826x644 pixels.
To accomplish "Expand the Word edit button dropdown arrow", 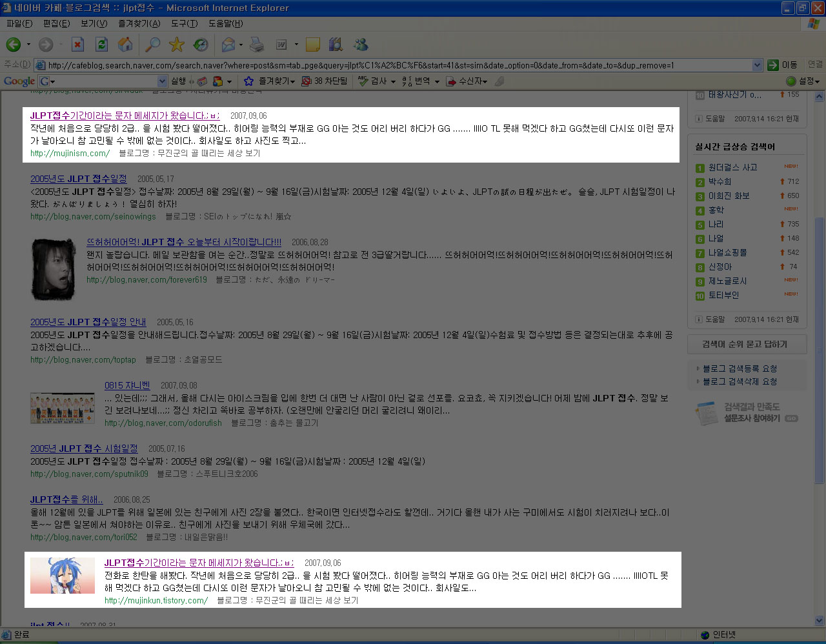I will tap(296, 45).
